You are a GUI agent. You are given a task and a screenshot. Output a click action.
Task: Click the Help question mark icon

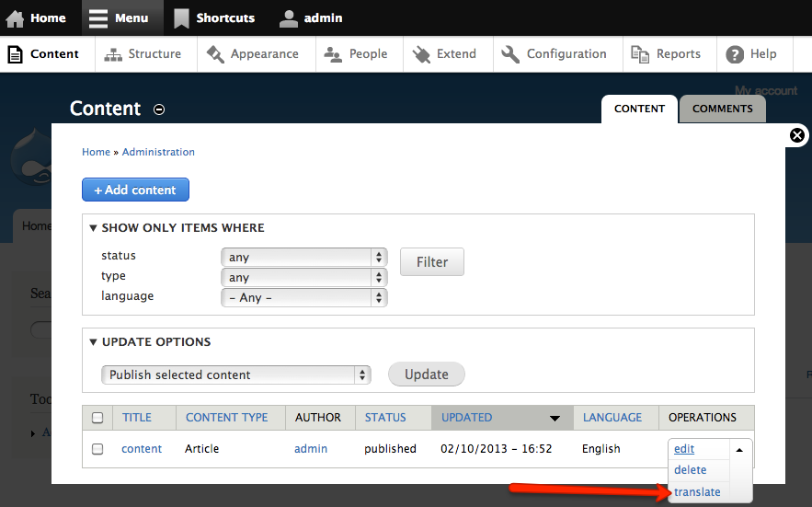(x=735, y=54)
